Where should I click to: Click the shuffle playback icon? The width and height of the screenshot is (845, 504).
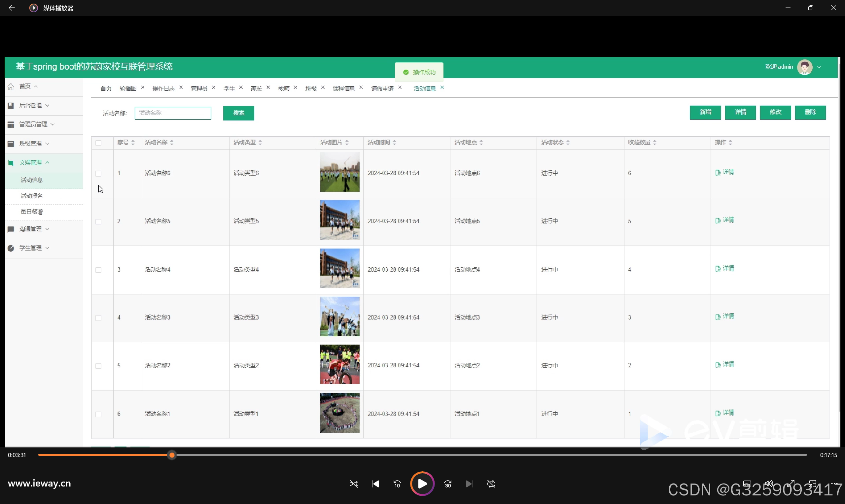(353, 484)
